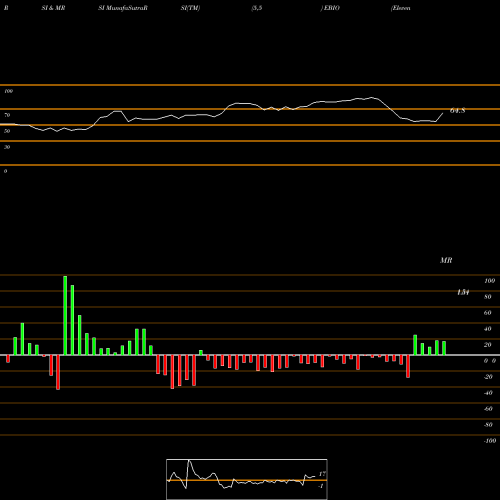500x500 pixels.
Task: Click the 'SI & MR' header text
Action: pyautogui.click(x=53, y=8)
